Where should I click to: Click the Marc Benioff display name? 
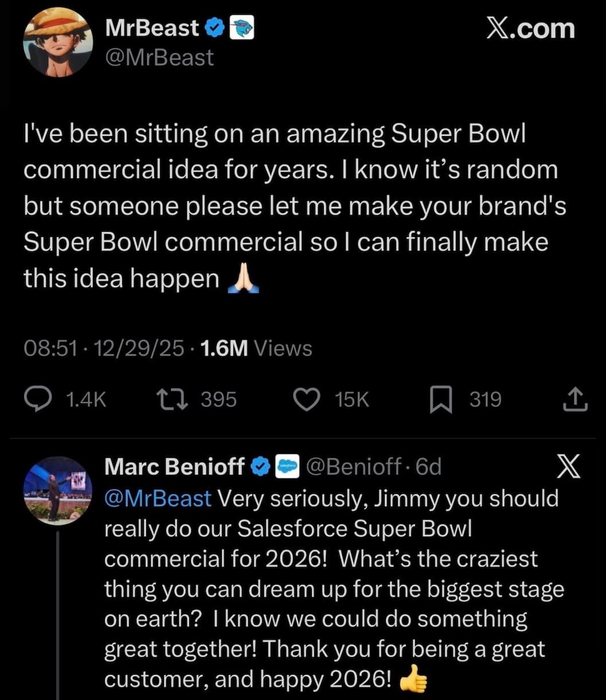click(175, 467)
